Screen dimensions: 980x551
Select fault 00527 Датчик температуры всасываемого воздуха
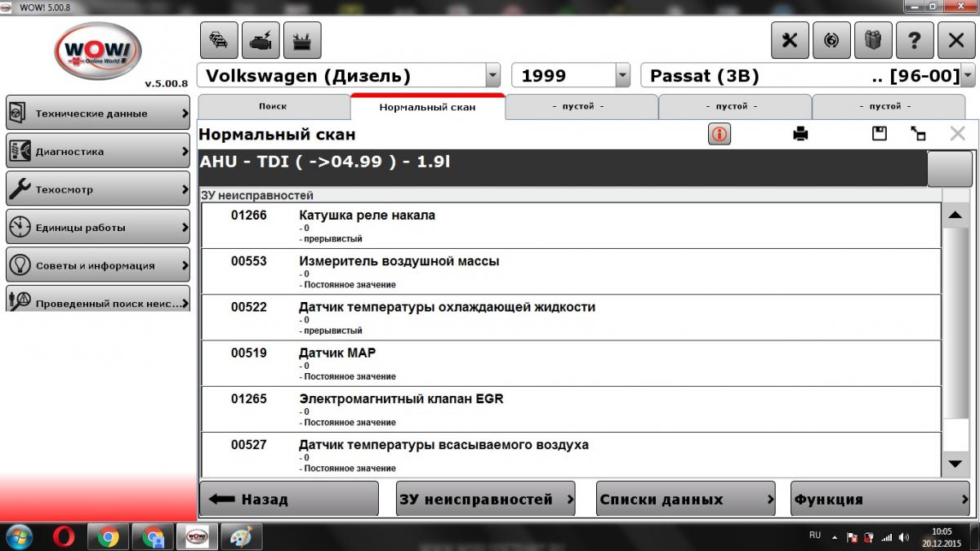(571, 455)
